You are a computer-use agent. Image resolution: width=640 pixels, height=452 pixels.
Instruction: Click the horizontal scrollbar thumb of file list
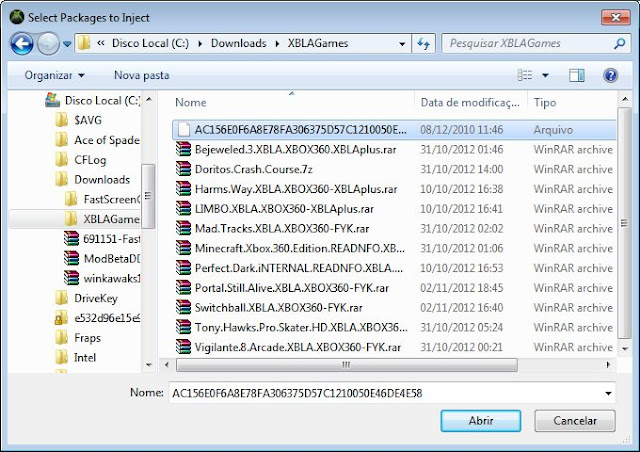[347, 365]
